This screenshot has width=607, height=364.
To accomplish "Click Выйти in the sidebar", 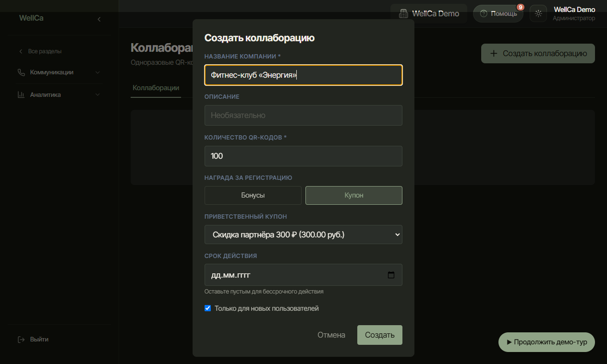I will [39, 340].
